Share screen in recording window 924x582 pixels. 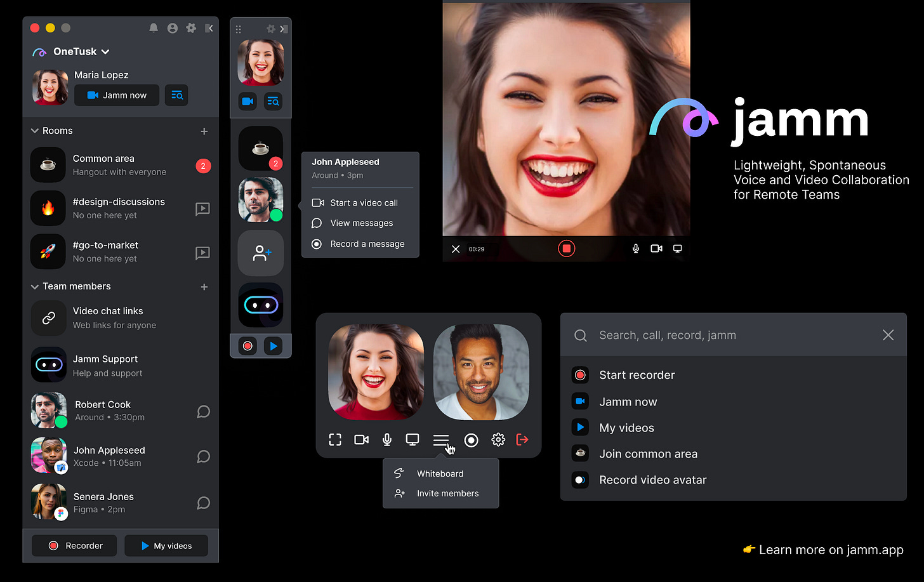678,249
